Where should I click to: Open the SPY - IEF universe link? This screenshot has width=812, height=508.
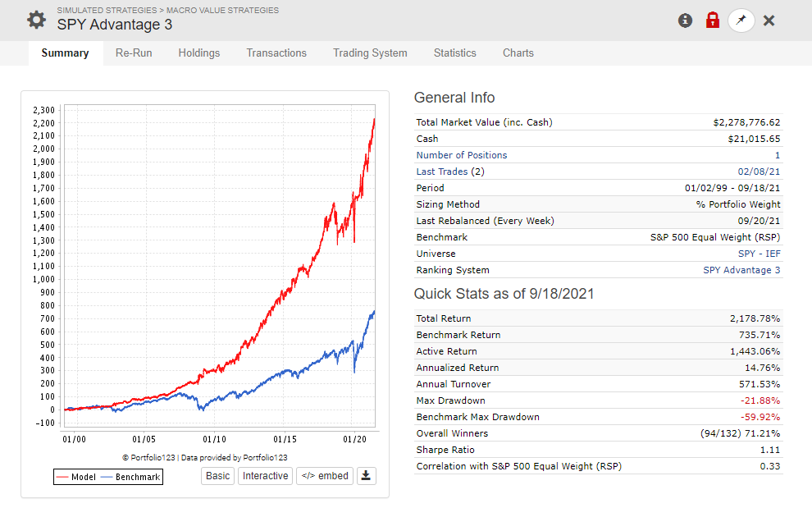(x=760, y=254)
